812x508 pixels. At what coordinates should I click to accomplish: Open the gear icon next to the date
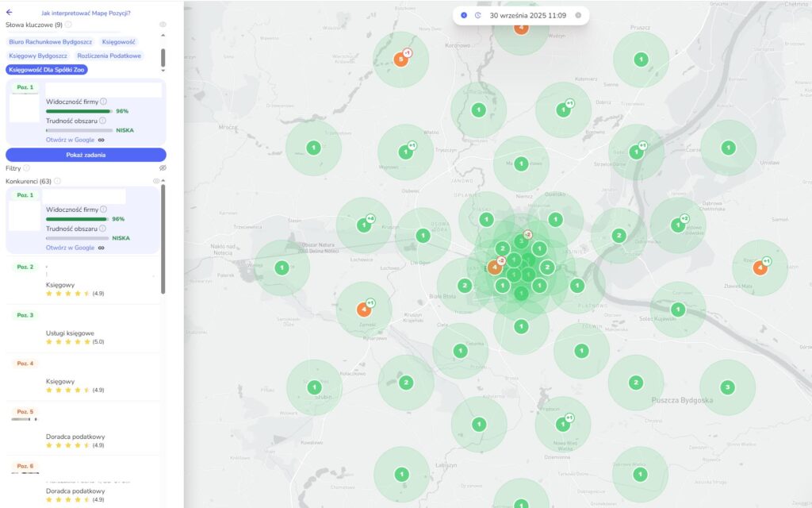578,15
